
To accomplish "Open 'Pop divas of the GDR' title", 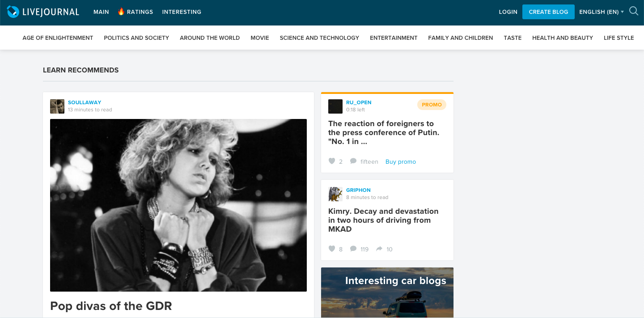I will tap(111, 306).
